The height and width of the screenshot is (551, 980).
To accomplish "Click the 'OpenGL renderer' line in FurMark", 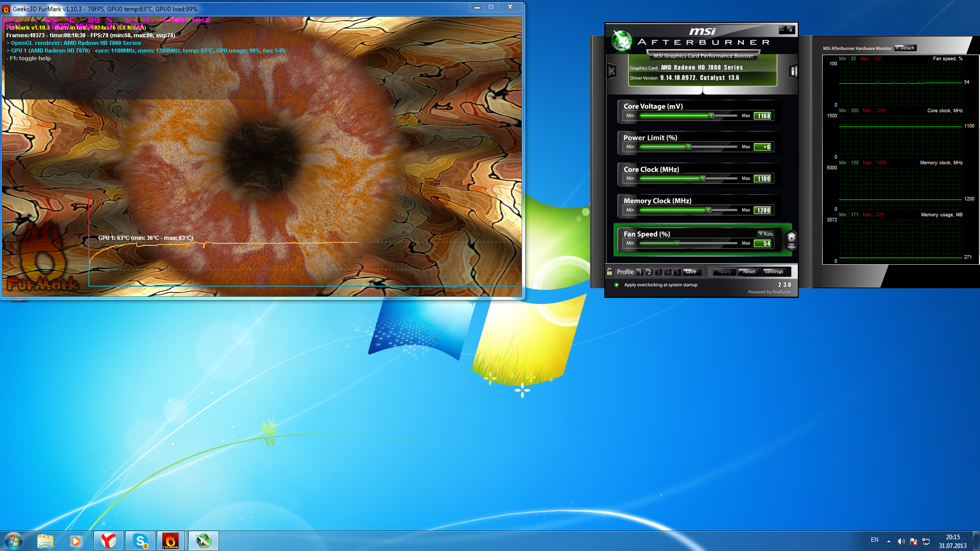I will click(x=73, y=43).
